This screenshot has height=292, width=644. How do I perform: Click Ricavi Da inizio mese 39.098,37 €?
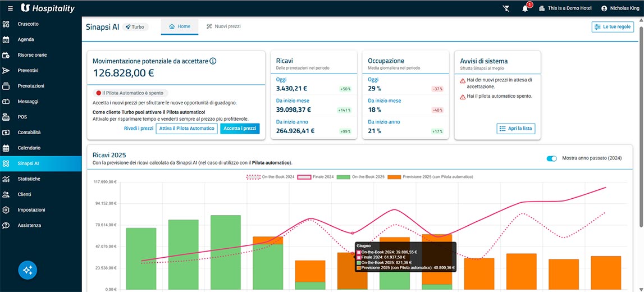pyautogui.click(x=293, y=109)
